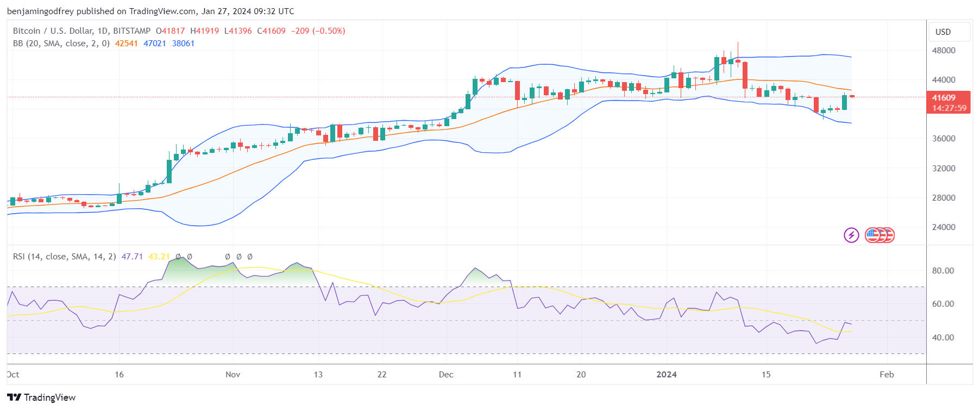The height and width of the screenshot is (410, 980).
Task: Open the USD currency selector
Action: click(949, 32)
